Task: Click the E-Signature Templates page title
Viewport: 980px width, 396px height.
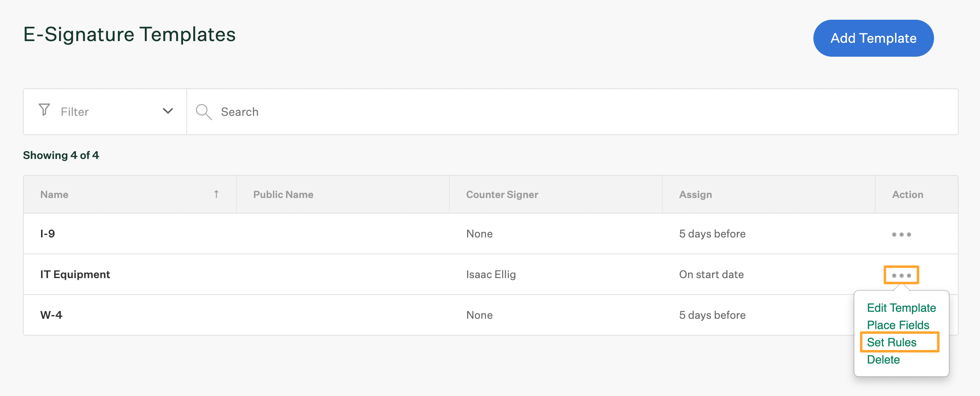Action: point(129,34)
